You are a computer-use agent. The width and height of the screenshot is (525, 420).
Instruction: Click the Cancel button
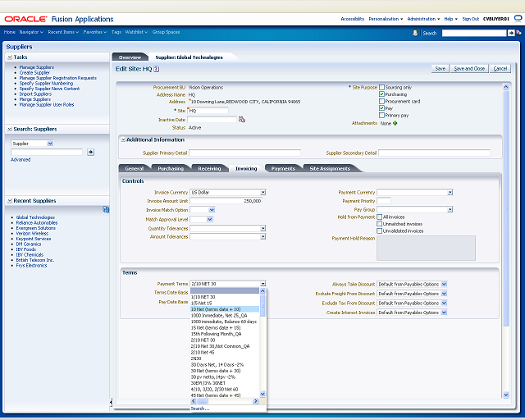click(x=500, y=68)
